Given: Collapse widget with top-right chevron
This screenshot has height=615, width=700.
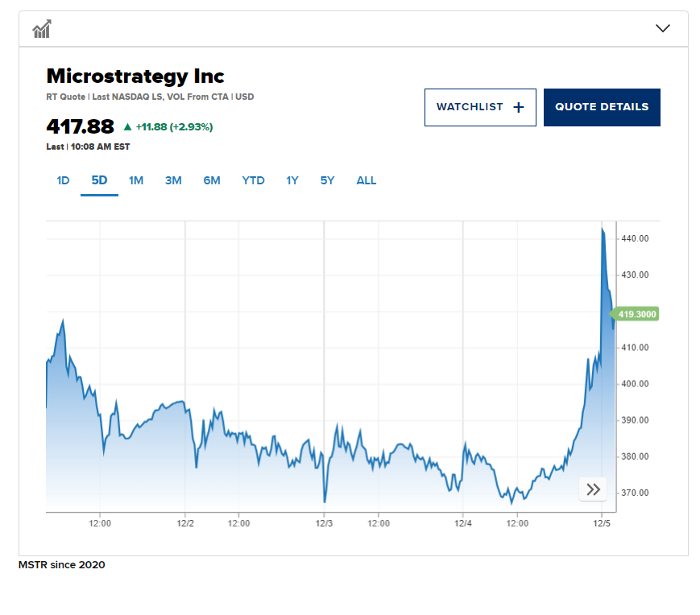Looking at the screenshot, I should tap(662, 28).
